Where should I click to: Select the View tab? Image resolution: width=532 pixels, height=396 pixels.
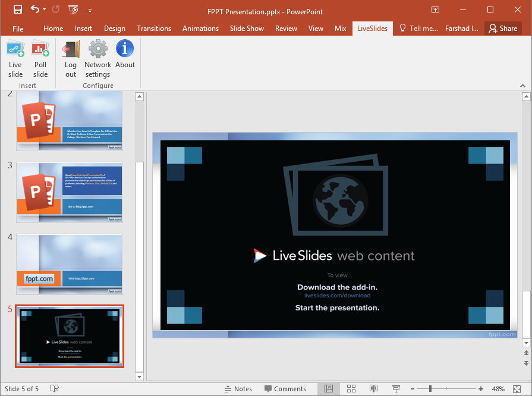pyautogui.click(x=316, y=29)
